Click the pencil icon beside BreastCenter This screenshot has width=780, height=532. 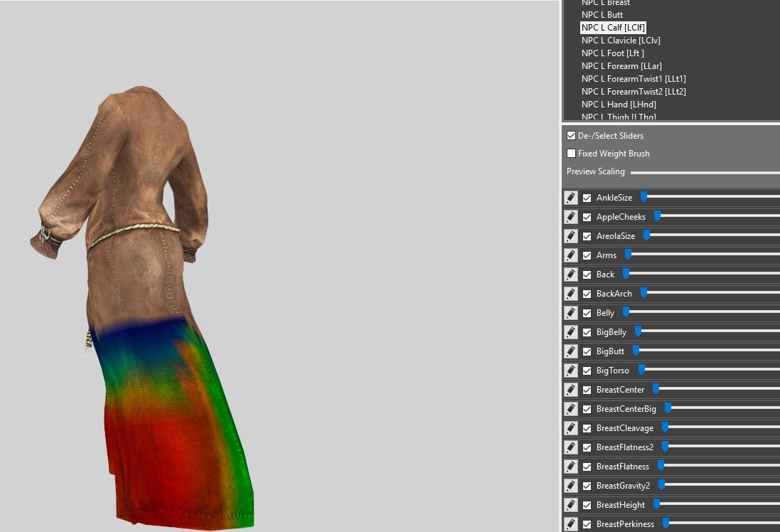[x=570, y=390]
